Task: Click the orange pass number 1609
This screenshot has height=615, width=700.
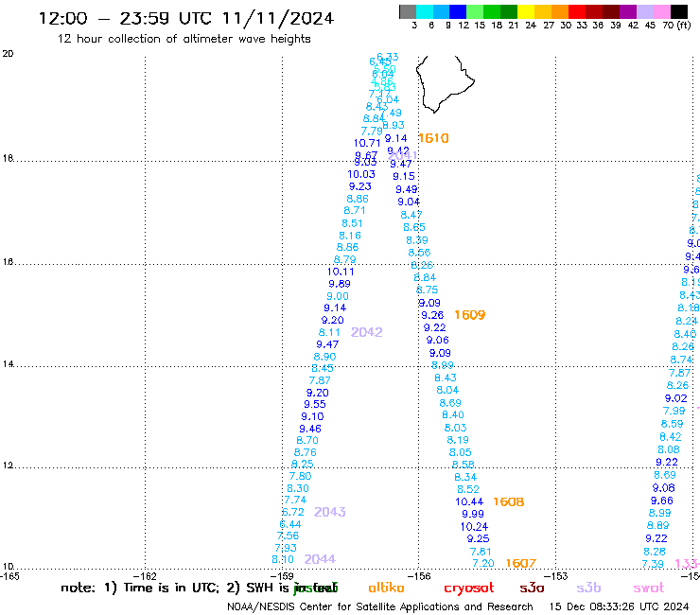Action: pos(469,315)
